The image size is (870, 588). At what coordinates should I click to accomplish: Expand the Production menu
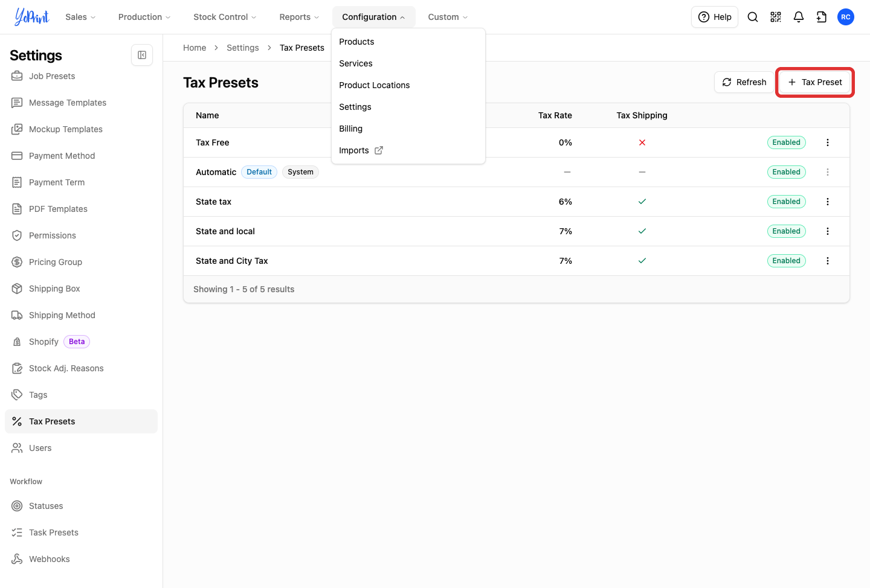point(144,17)
